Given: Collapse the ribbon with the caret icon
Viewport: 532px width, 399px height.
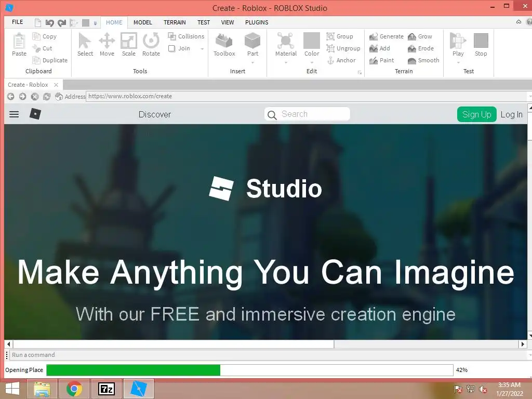Looking at the screenshot, I should pyautogui.click(x=518, y=22).
